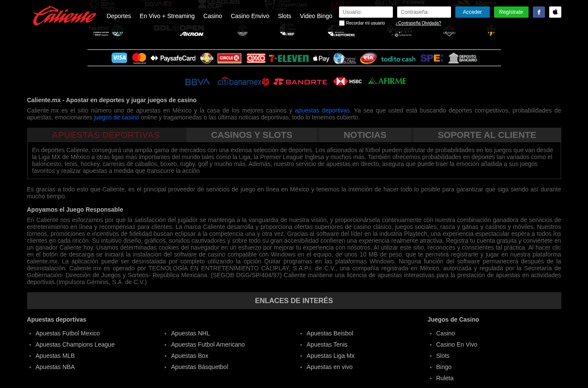
Task: Click the Enlaces de Interés header bar
Action: tap(294, 300)
